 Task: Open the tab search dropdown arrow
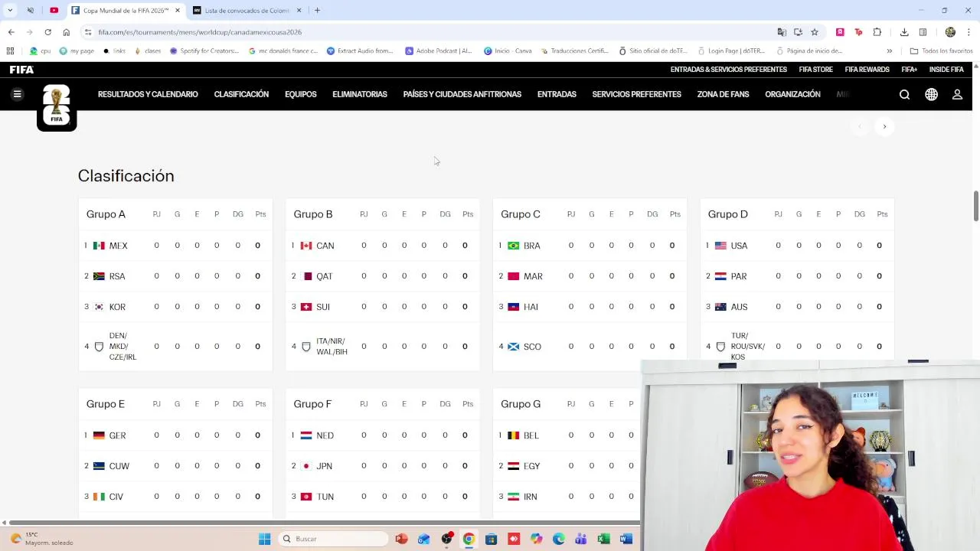pyautogui.click(x=10, y=11)
